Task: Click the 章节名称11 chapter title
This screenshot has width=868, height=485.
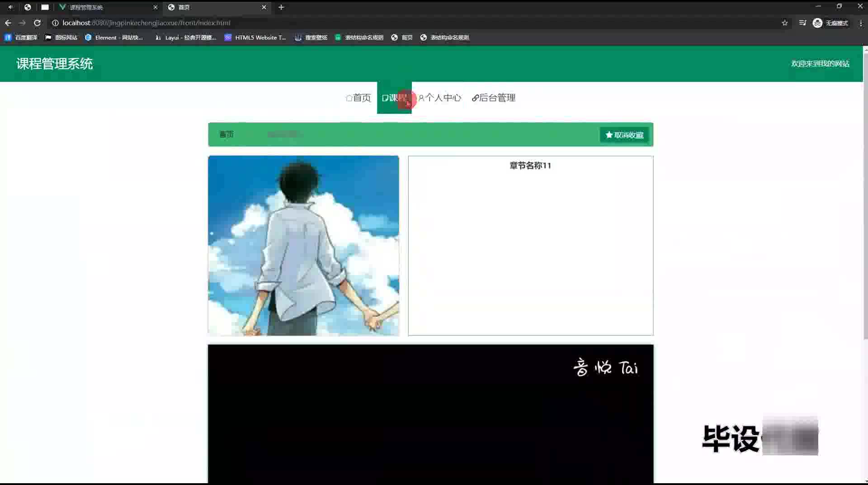Action: click(530, 166)
